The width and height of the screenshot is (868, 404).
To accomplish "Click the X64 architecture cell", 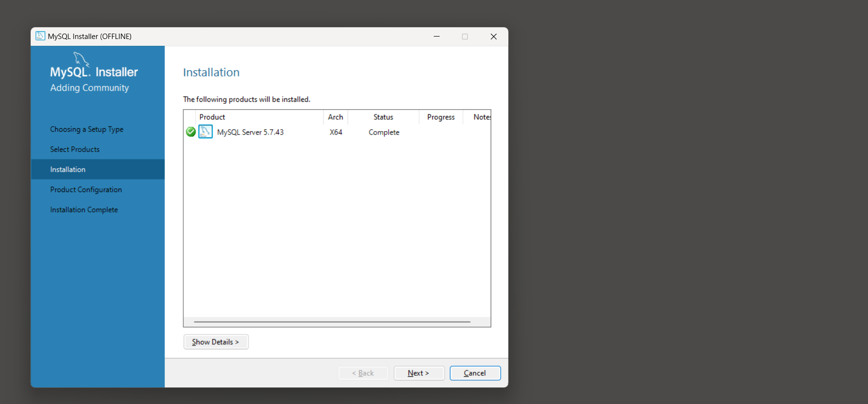I will point(336,132).
